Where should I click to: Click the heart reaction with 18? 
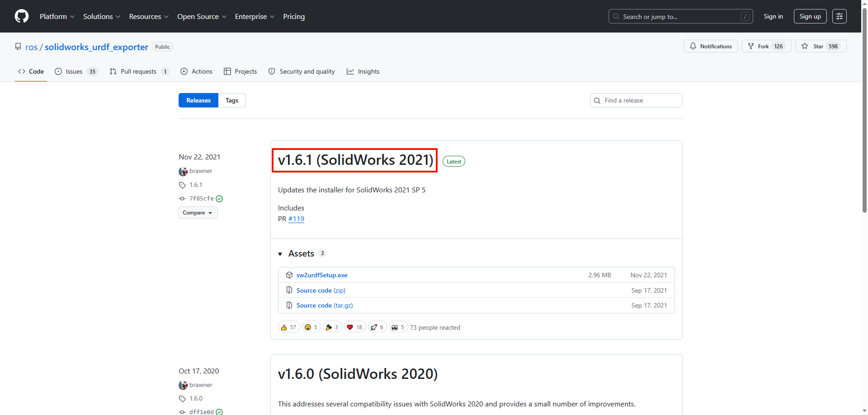coord(355,327)
